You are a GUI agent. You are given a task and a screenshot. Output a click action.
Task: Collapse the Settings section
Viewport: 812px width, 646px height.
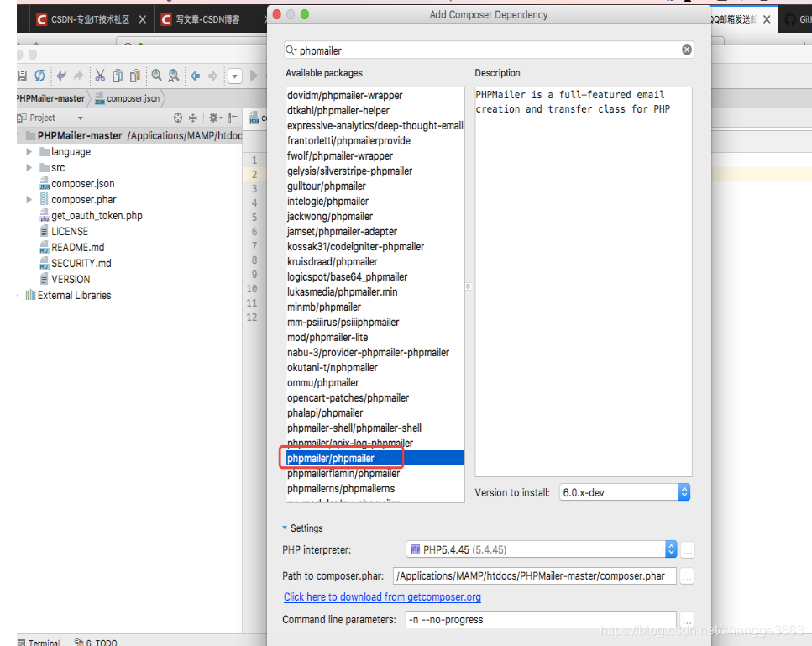[285, 528]
